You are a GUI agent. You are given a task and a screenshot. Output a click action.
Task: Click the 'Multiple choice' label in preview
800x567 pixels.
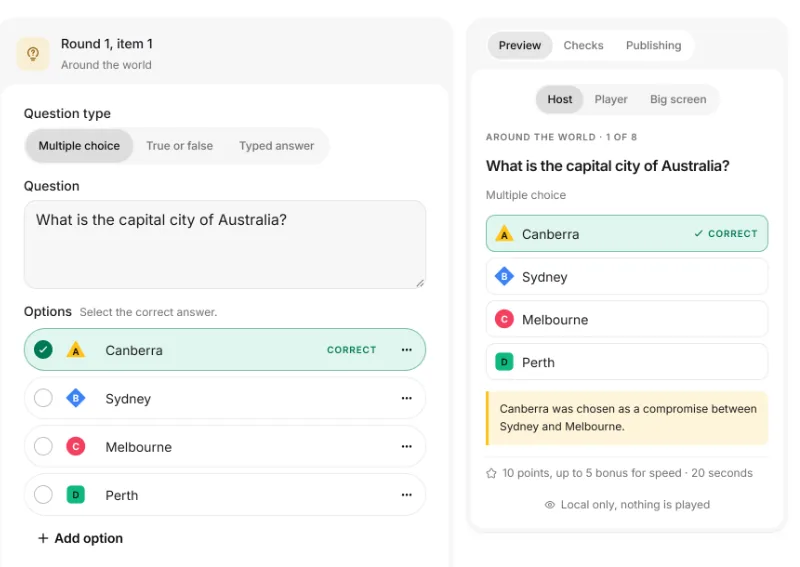click(526, 195)
